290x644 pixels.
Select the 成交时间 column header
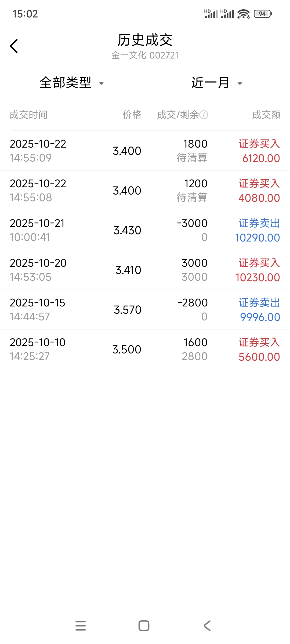28,115
